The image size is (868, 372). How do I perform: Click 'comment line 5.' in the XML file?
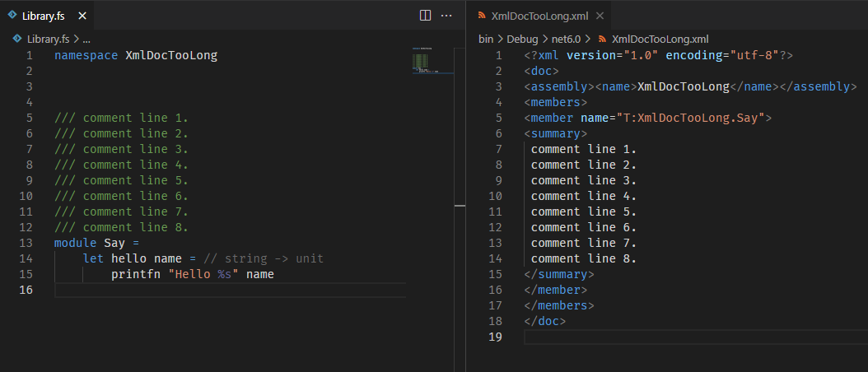(x=583, y=212)
